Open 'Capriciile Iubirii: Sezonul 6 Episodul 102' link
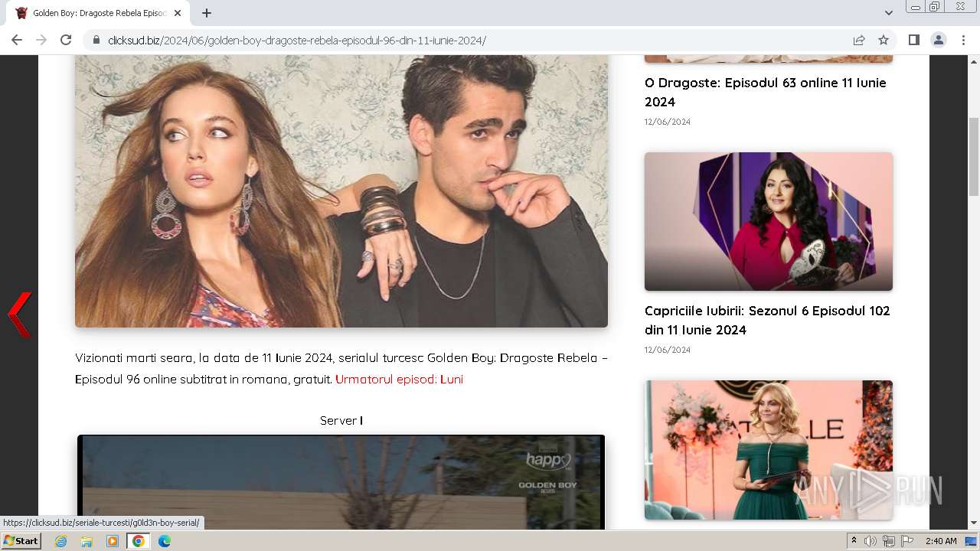This screenshot has height=551, width=980. tap(767, 320)
